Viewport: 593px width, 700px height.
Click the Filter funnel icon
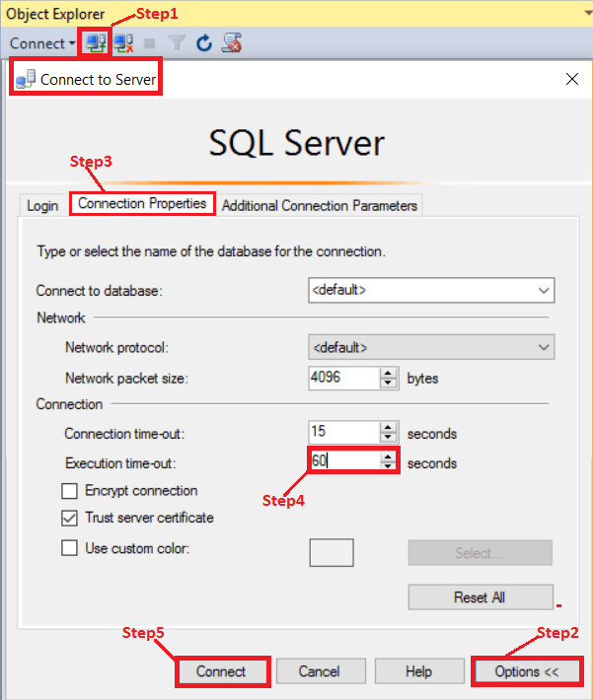coord(177,43)
